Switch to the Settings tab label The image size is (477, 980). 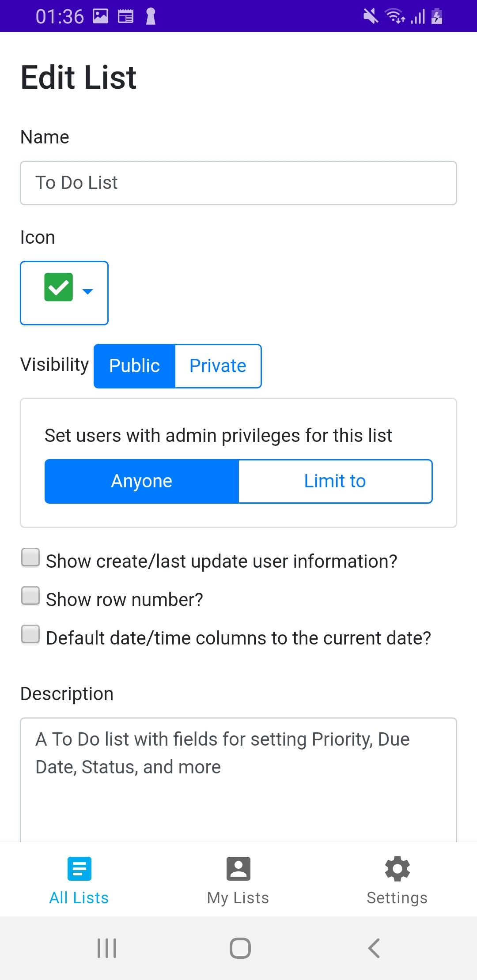tap(397, 898)
